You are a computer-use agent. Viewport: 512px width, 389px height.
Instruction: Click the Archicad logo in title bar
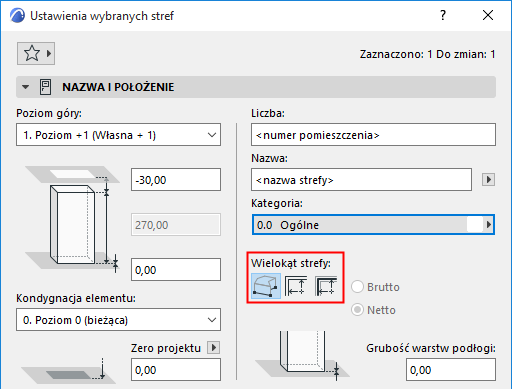pos(17,15)
